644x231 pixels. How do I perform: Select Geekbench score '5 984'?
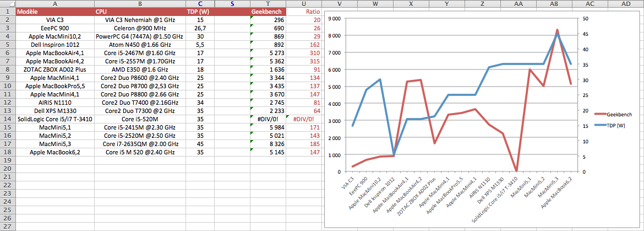coord(268,127)
